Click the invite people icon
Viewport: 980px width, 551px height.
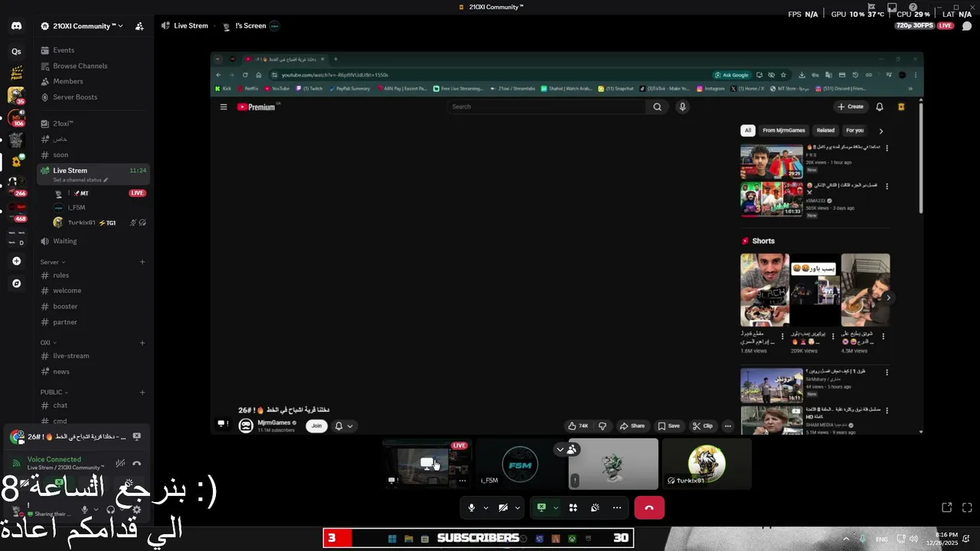139,26
